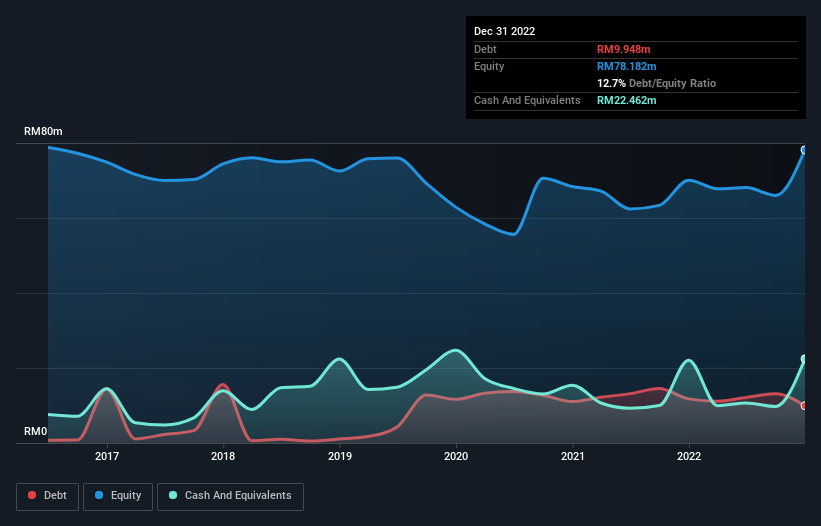Click the RM0 y-axis label
The height and width of the screenshot is (526, 821).
(36, 431)
